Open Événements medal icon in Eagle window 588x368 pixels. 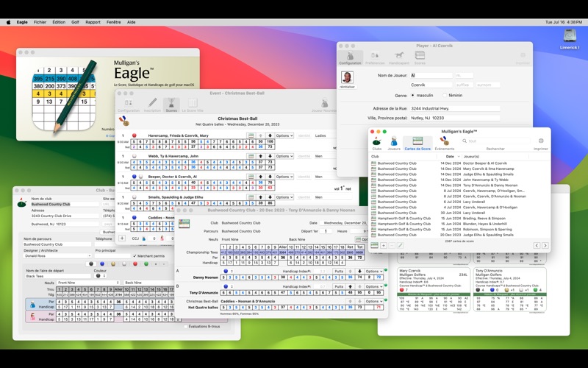point(445,144)
